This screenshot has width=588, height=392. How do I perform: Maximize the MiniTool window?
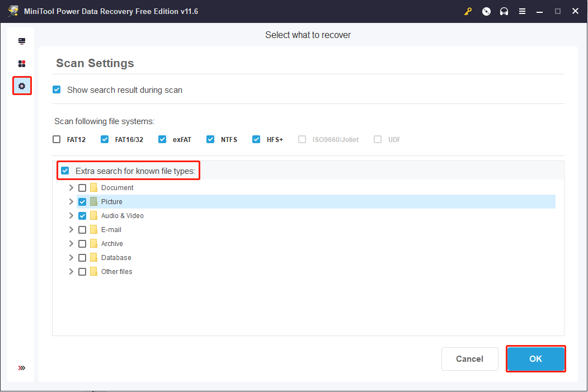coord(558,11)
